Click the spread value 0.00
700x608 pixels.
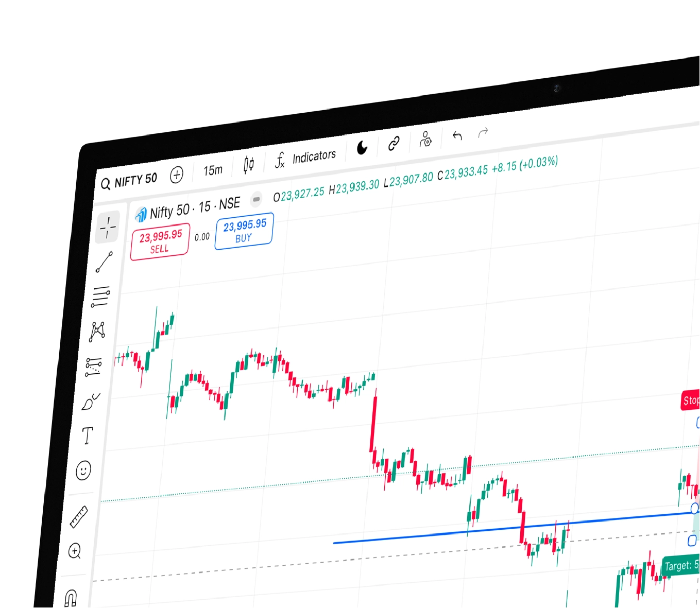coord(202,237)
